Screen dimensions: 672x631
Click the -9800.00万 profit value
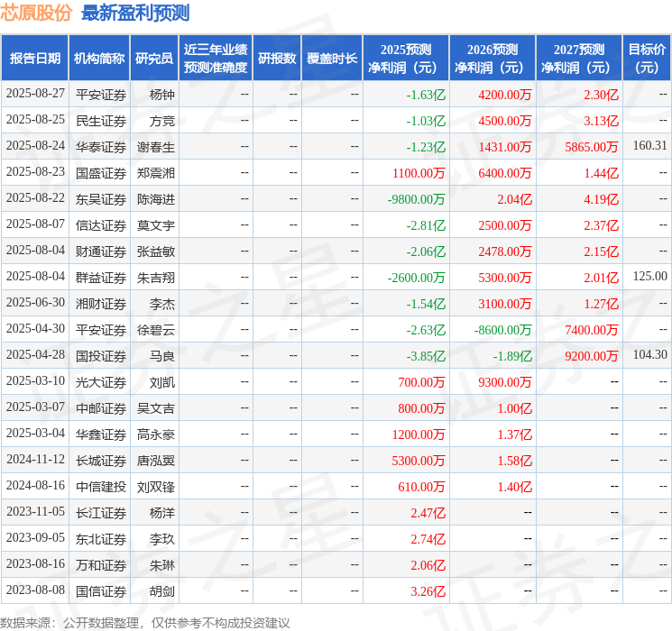pos(416,199)
